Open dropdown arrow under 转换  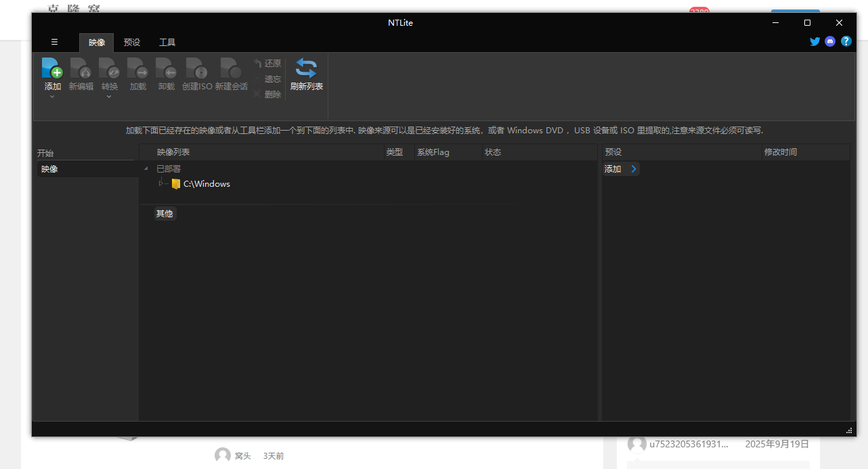pyautogui.click(x=109, y=97)
